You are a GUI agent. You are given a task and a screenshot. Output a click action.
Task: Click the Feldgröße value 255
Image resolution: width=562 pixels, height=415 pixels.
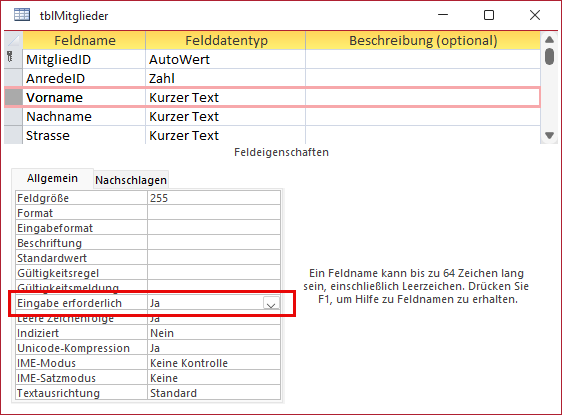(214, 198)
